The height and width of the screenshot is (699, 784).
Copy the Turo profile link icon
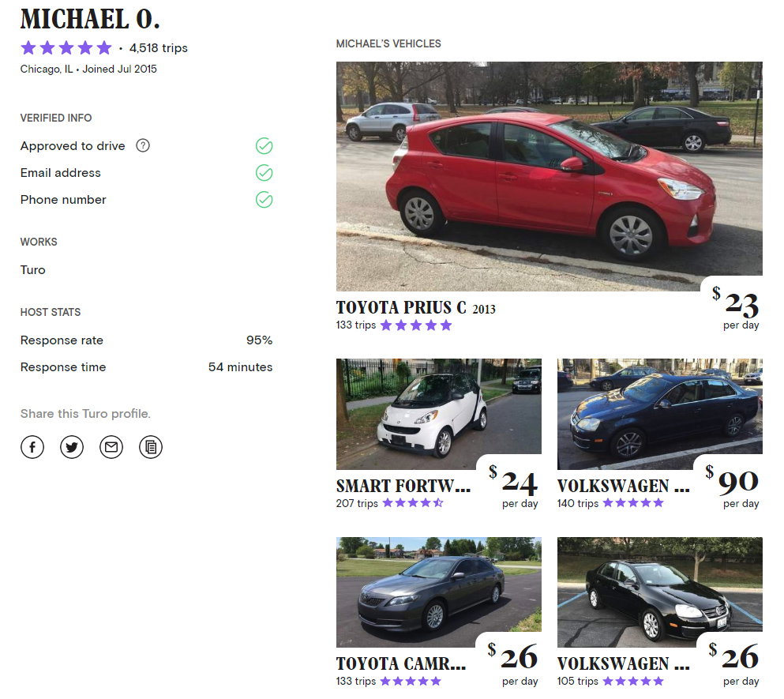coord(151,447)
